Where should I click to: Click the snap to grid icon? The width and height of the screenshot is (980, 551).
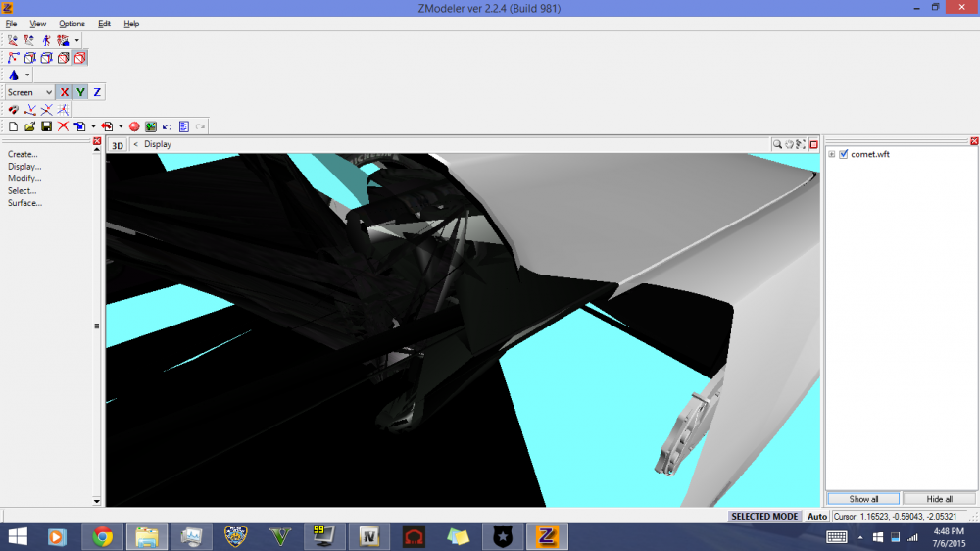pyautogui.click(x=63, y=110)
